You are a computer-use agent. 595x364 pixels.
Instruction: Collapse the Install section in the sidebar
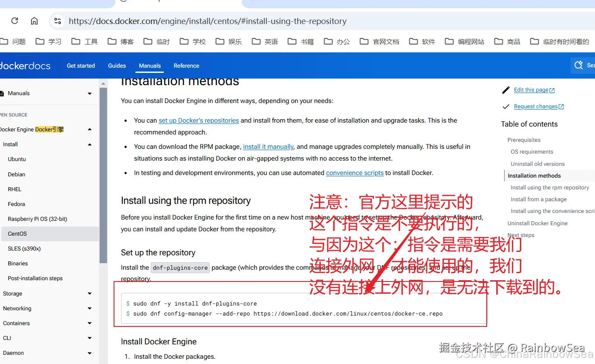89,144
